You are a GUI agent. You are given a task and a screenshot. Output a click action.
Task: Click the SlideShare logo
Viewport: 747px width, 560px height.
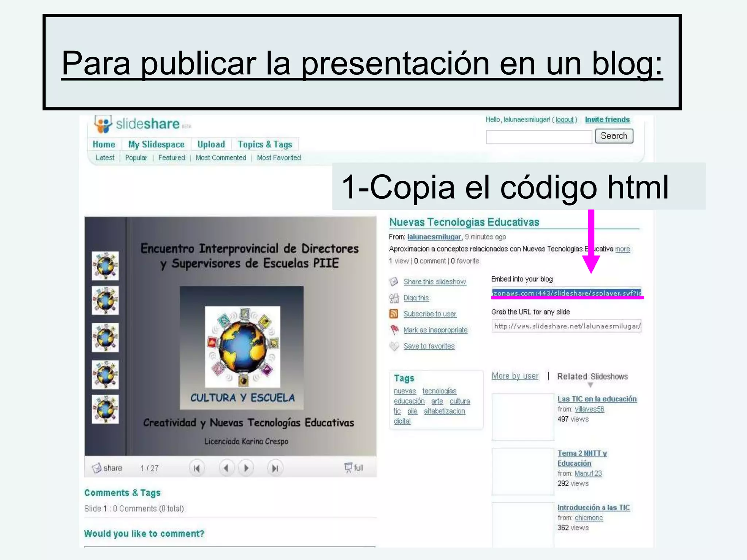pyautogui.click(x=142, y=124)
